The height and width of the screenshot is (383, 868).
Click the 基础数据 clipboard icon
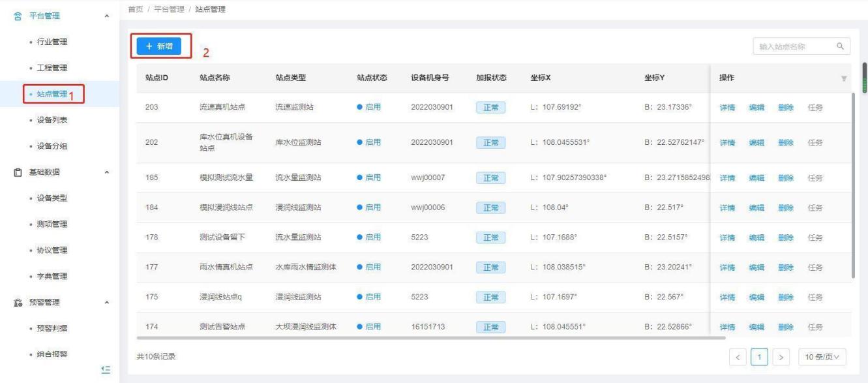click(x=18, y=172)
